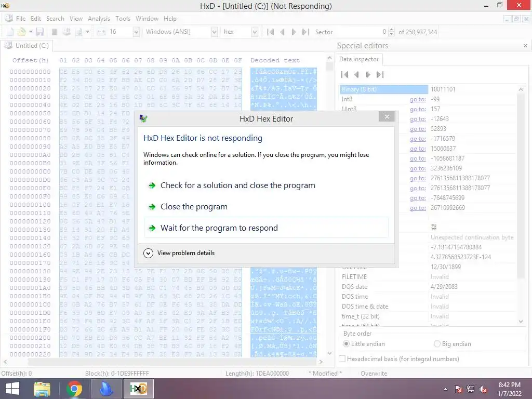Screen dimensions: 532x399
Task: Click the network tray icon
Action: [x=471, y=389]
